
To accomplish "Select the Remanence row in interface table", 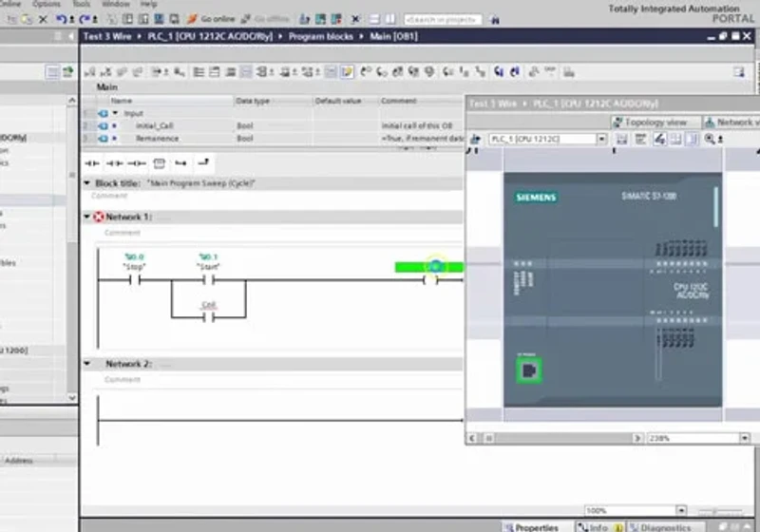I will pyautogui.click(x=272, y=138).
